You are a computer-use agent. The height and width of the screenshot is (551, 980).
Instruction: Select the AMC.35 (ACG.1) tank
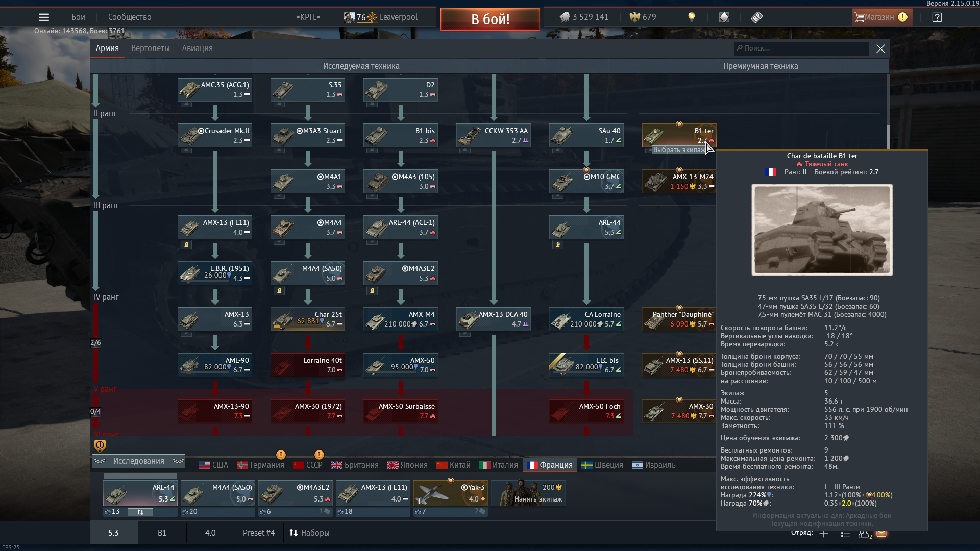pos(215,89)
